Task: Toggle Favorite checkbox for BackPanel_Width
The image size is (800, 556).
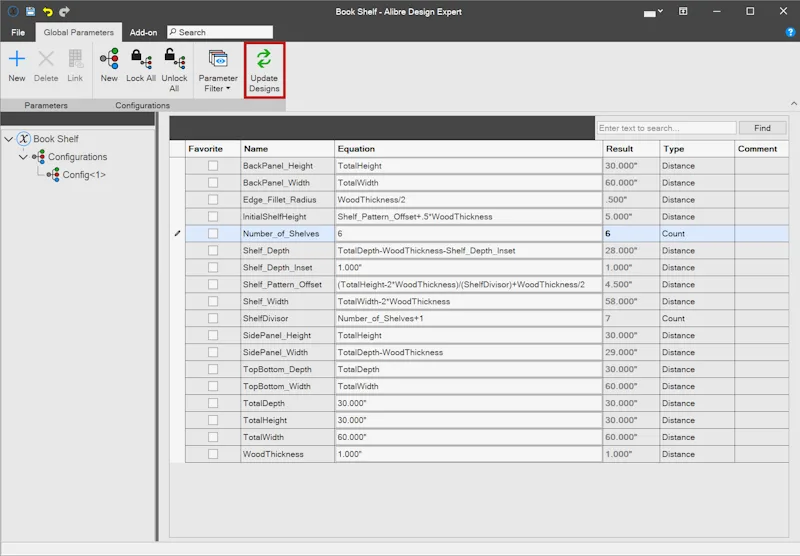Action: (213, 183)
